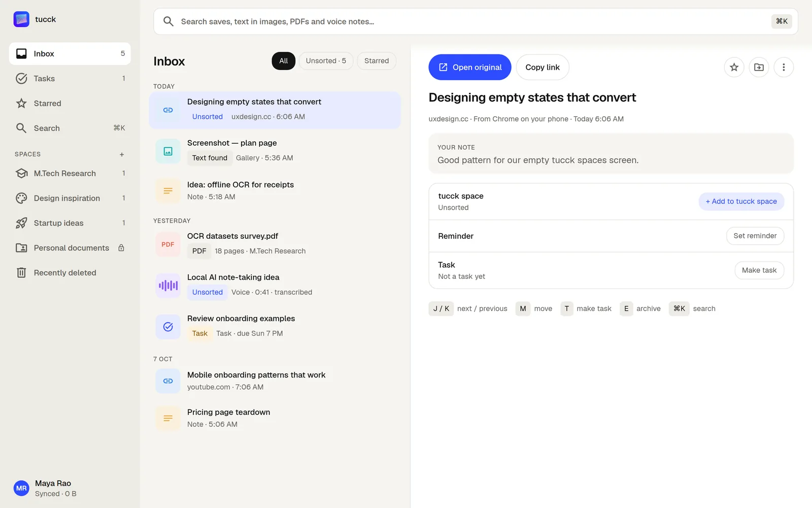
Task: Click the E archive shortcut key
Action: pyautogui.click(x=626, y=309)
